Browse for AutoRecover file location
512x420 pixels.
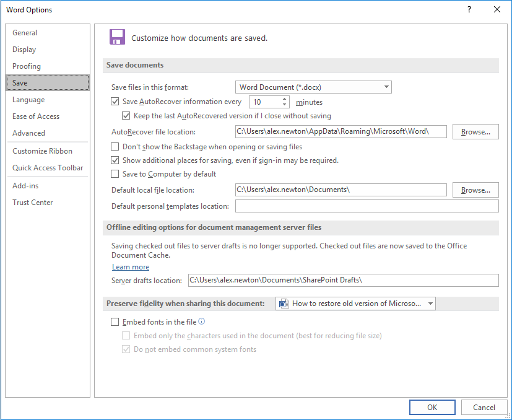tap(475, 132)
